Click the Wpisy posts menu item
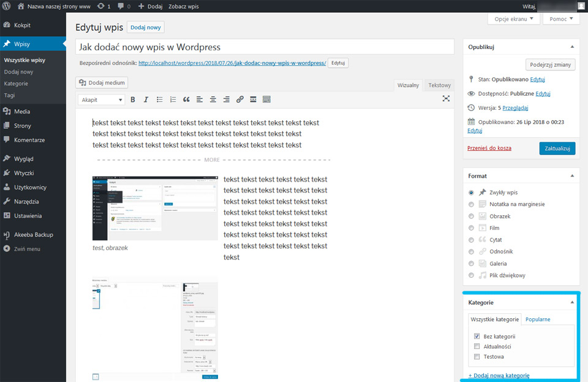588x382 pixels. 33,44
